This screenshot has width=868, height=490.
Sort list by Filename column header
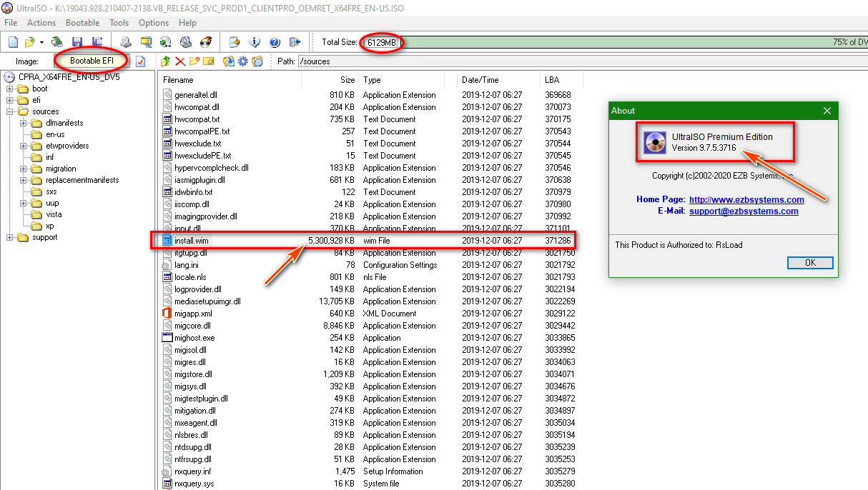pyautogui.click(x=230, y=80)
